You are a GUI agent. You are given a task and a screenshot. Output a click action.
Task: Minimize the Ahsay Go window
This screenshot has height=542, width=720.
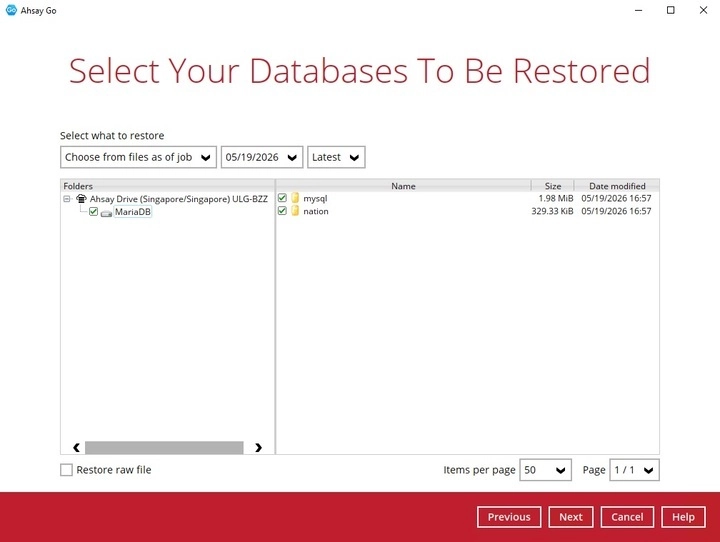639,10
